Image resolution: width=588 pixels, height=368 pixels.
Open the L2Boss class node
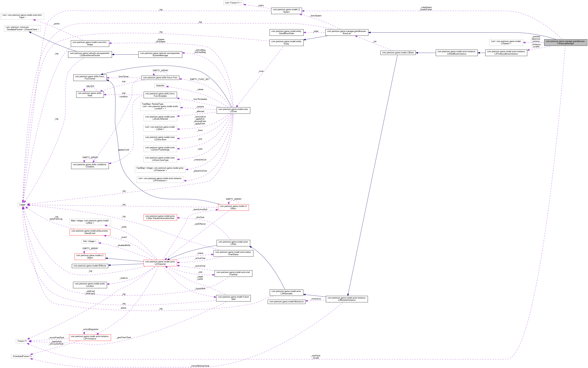398,53
